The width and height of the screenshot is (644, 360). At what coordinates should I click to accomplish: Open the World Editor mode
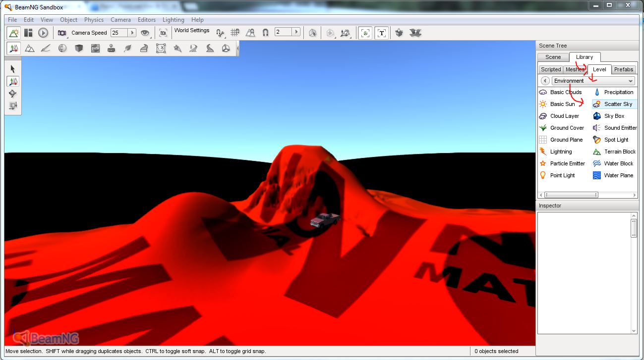pos(13,33)
